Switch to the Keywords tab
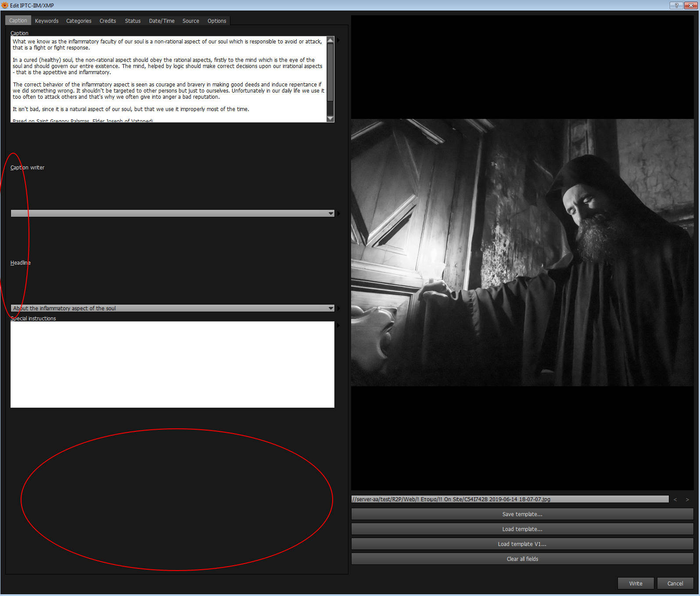The image size is (700, 596). point(47,21)
